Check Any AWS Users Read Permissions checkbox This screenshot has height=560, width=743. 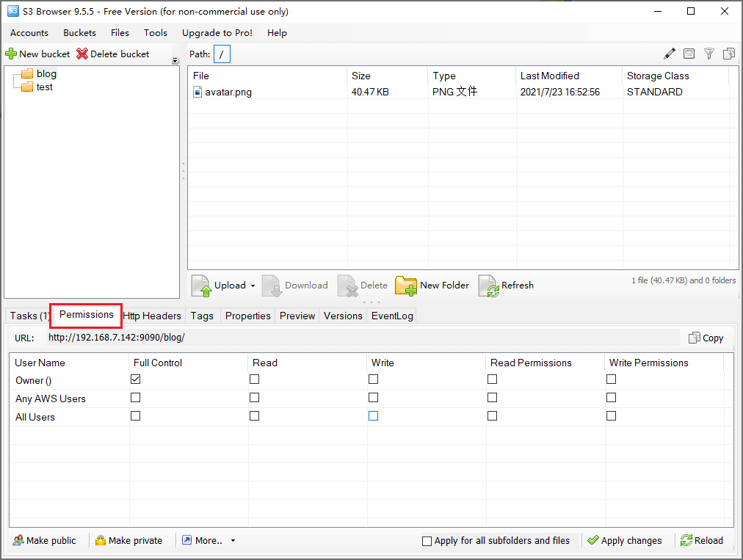click(493, 398)
